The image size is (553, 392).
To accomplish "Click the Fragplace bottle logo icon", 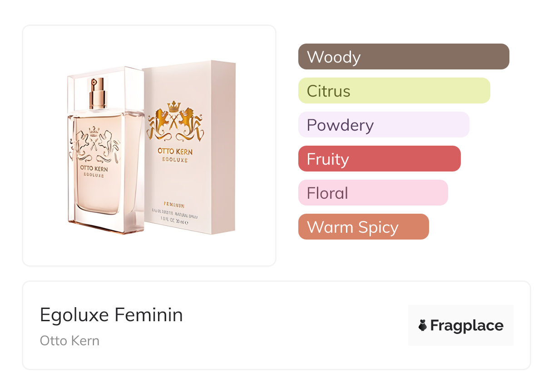I will [423, 325].
